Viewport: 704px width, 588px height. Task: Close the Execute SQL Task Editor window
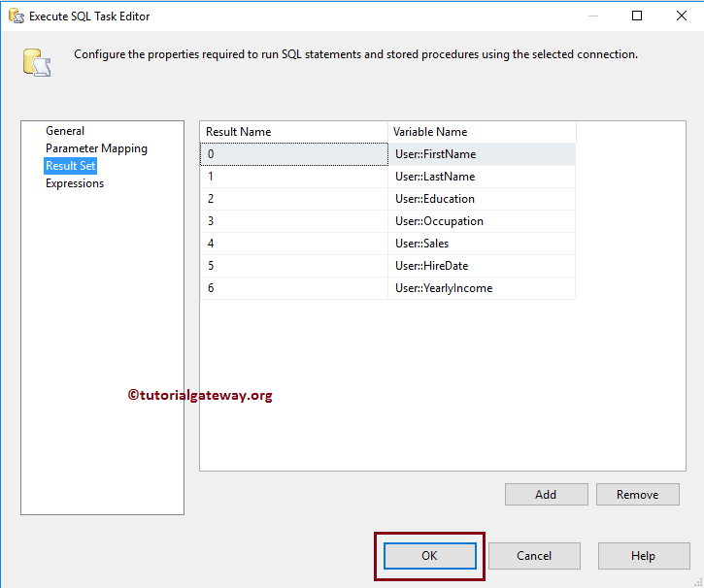pos(681,16)
